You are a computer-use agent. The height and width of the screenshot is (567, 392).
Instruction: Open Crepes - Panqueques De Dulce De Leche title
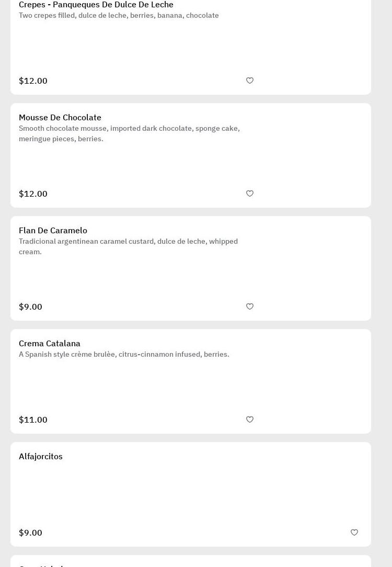(96, 5)
